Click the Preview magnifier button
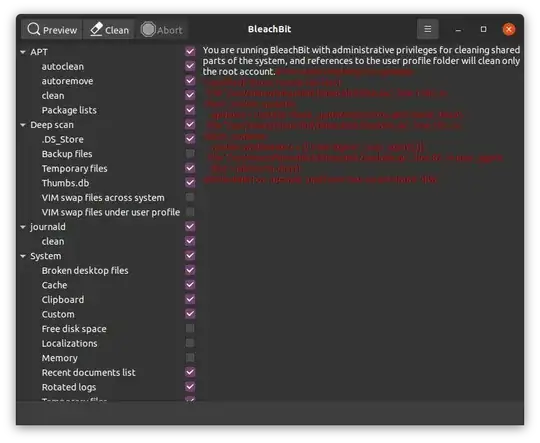Screen dimensions: 540x443 pos(52,30)
